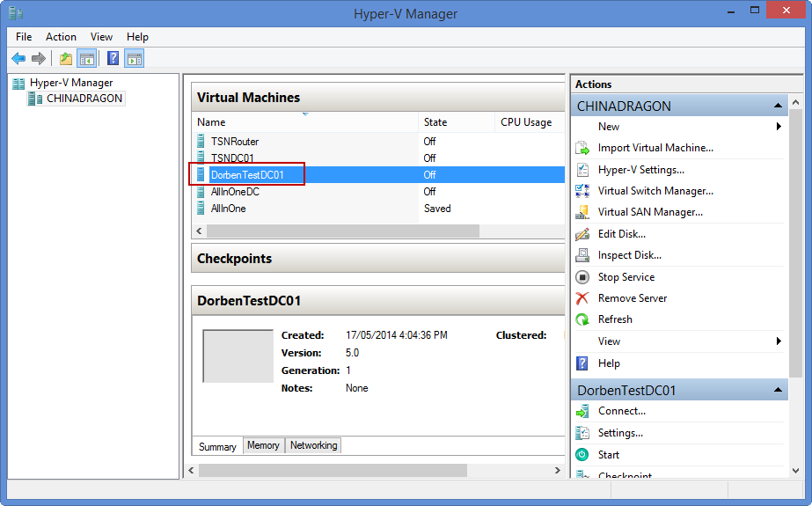Open Virtual Switch Manager... action
This screenshot has width=812, height=506.
coord(655,191)
